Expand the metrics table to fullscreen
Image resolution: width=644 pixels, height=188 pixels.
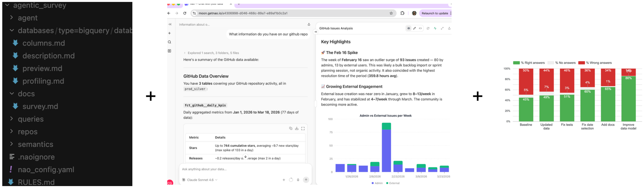(303, 128)
